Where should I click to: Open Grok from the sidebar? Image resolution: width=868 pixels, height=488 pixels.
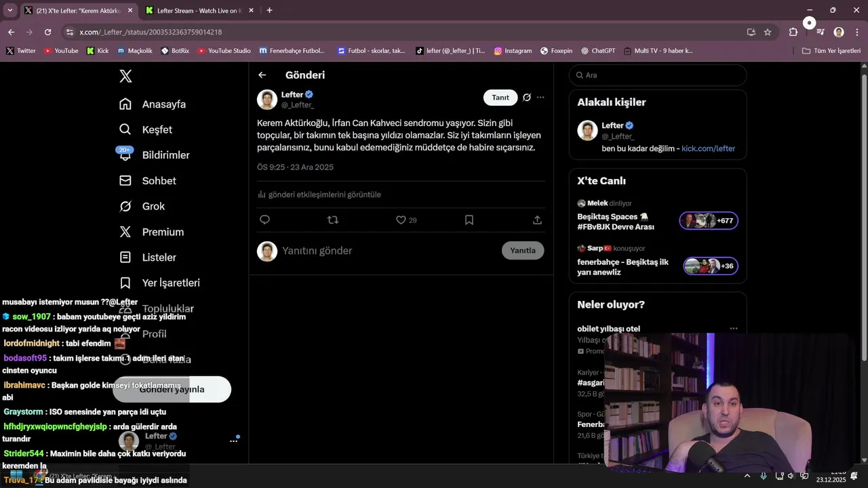click(142, 206)
